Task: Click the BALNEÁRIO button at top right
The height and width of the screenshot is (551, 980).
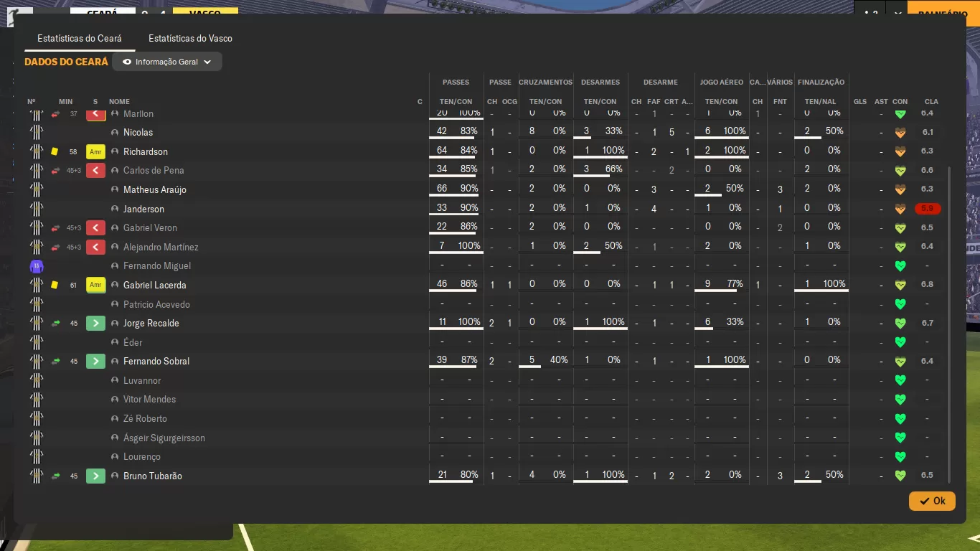Action: (x=943, y=14)
